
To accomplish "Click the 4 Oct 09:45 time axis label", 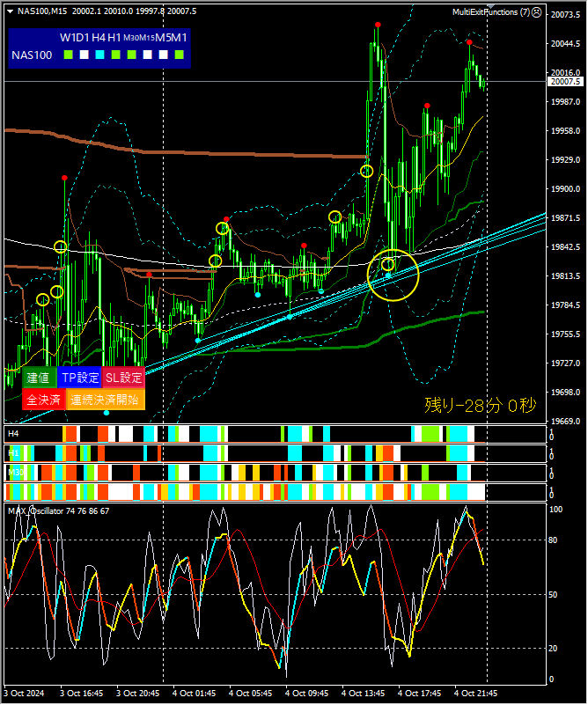I will tap(306, 694).
